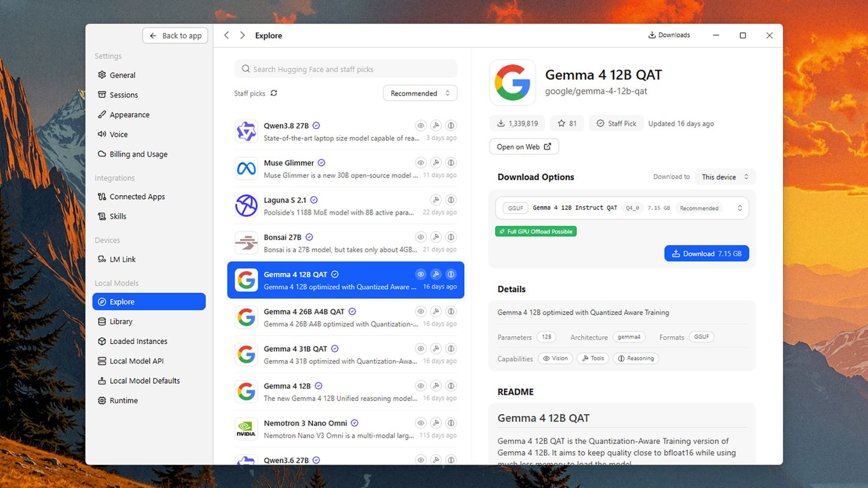Select Explore in the sidebar
Screen dimensions: 868x488
point(149,302)
